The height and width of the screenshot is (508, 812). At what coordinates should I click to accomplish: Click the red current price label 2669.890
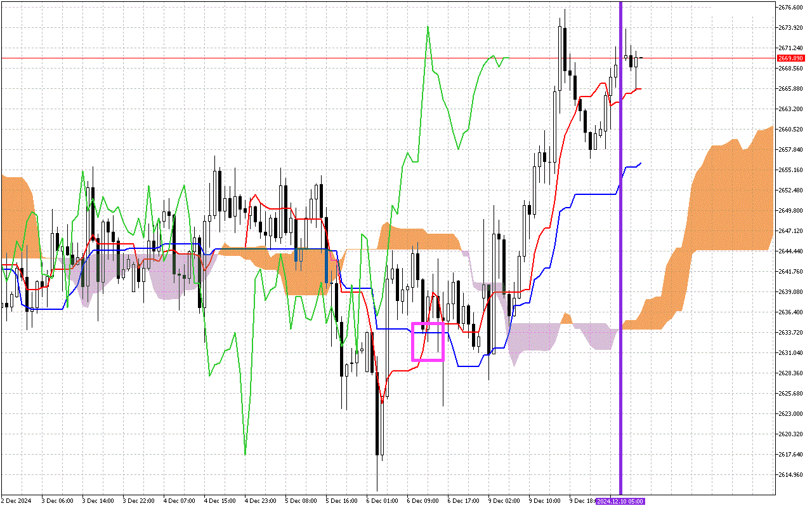tap(790, 58)
